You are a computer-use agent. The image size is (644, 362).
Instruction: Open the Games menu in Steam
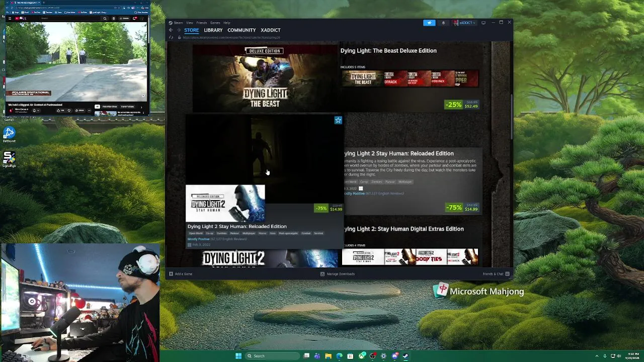pyautogui.click(x=215, y=23)
